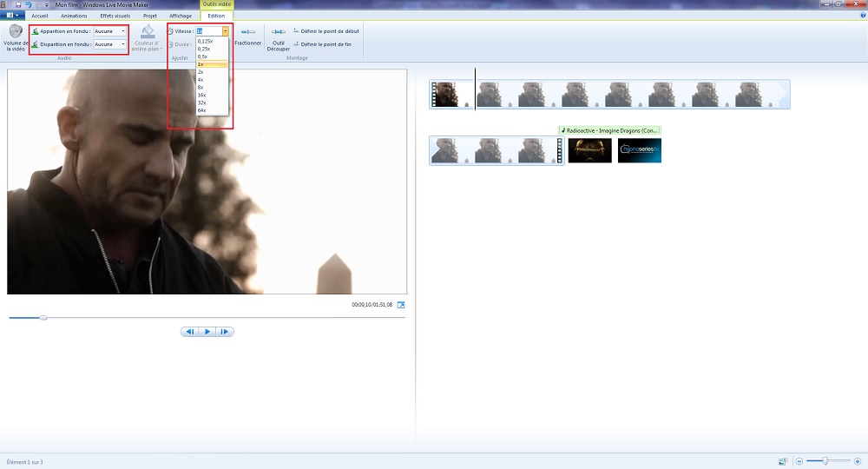Viewport: 868px width, 469px height.
Task: Click the preview seek bar handle
Action: point(43,318)
